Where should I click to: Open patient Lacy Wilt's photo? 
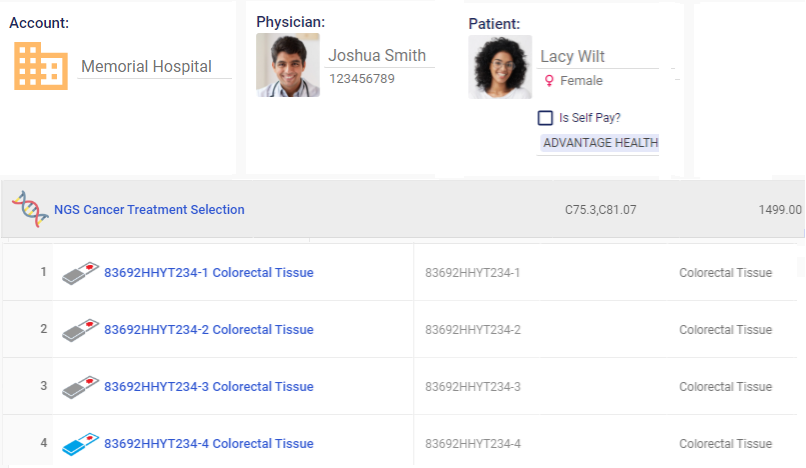[500, 67]
